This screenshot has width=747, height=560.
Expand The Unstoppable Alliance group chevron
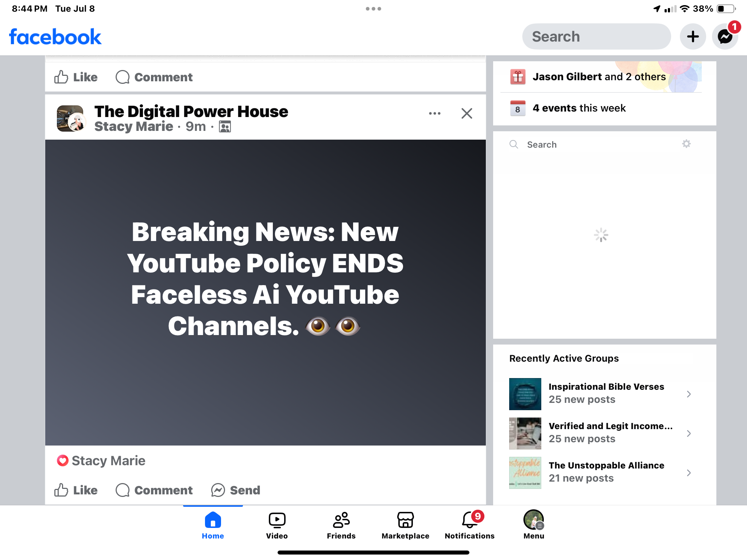689,472
